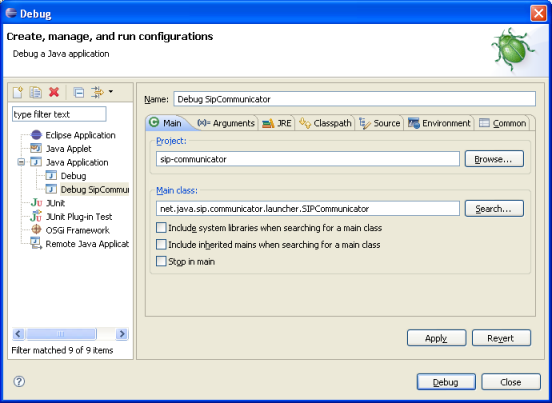Open the filter dropdown arrow menu
Image resolution: width=552 pixels, height=403 pixels.
coord(111,92)
